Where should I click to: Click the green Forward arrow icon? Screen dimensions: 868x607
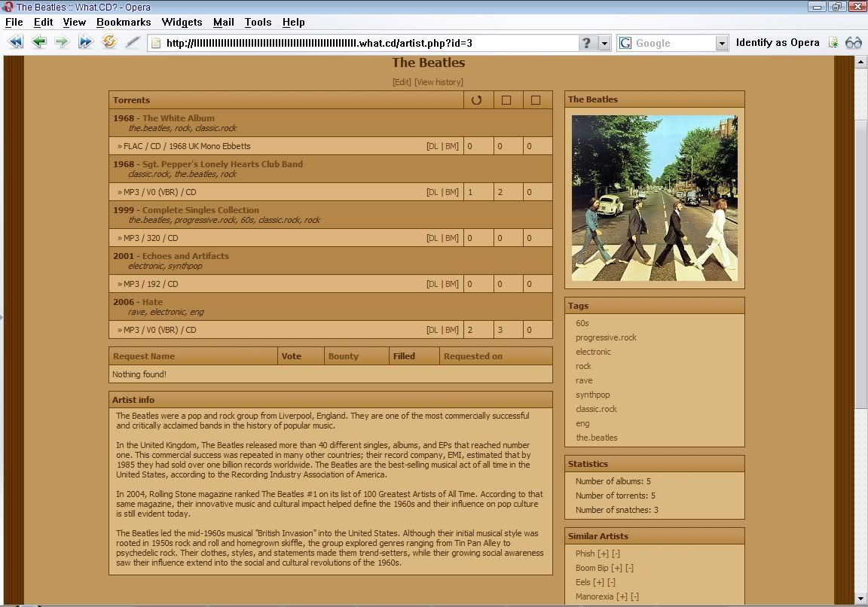tap(62, 41)
